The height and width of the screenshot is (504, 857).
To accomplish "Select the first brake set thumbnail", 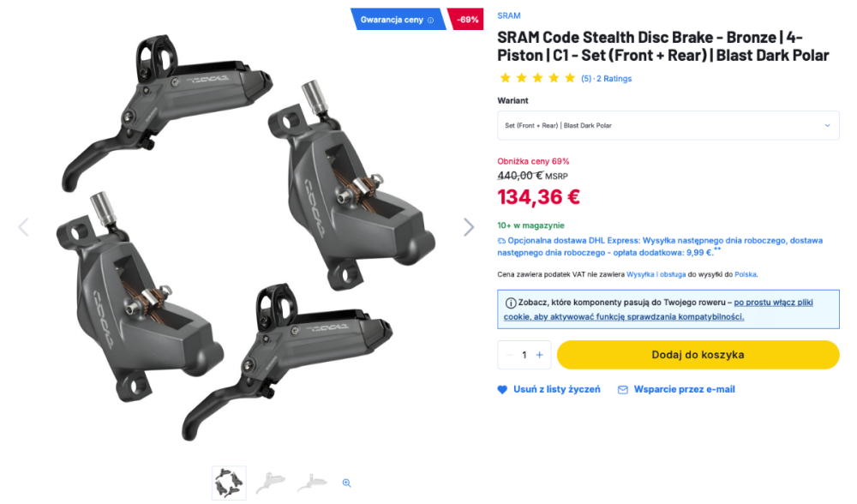I will pos(229,483).
